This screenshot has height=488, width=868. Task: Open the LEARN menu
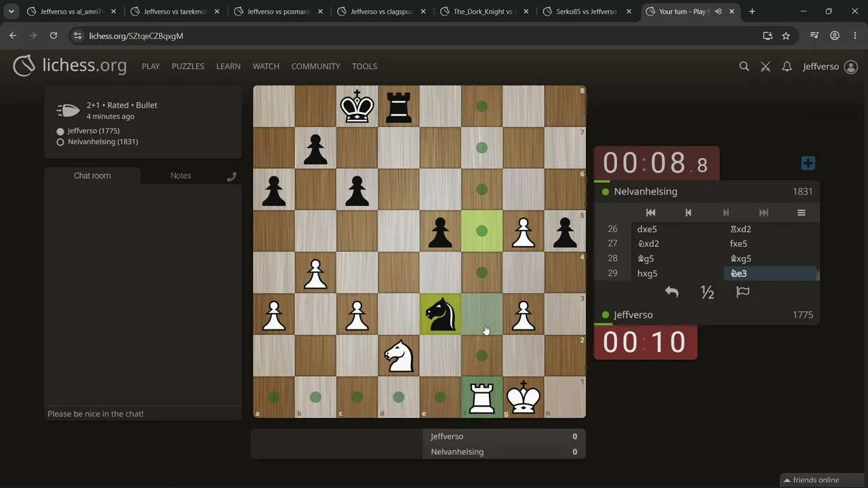[229, 66]
